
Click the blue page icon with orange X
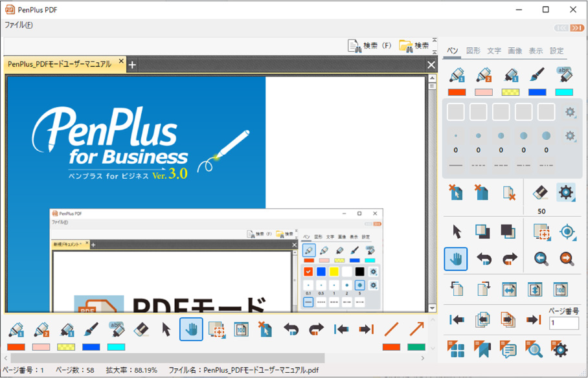click(x=482, y=192)
